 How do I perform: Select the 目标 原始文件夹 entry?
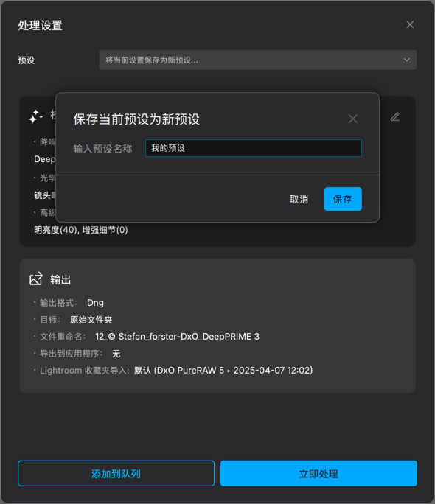[x=73, y=320]
